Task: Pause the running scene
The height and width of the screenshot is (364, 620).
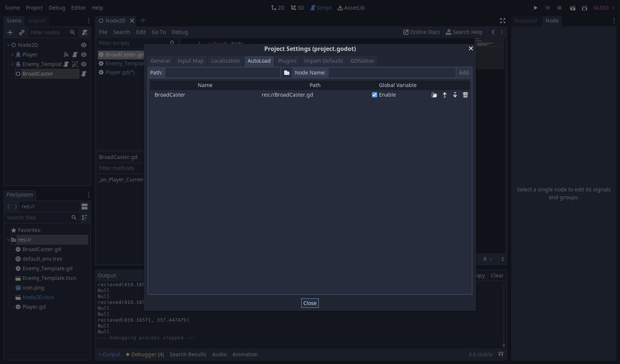Action: (x=548, y=8)
